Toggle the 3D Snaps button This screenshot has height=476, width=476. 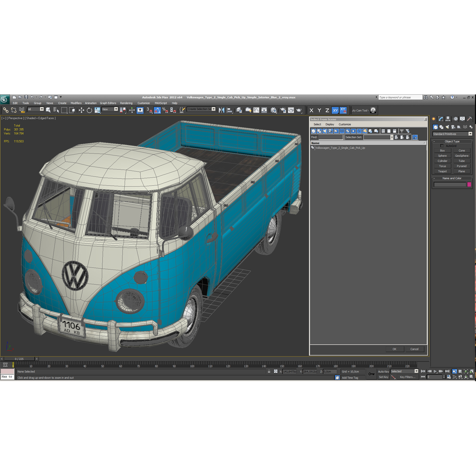pyautogui.click(x=149, y=110)
